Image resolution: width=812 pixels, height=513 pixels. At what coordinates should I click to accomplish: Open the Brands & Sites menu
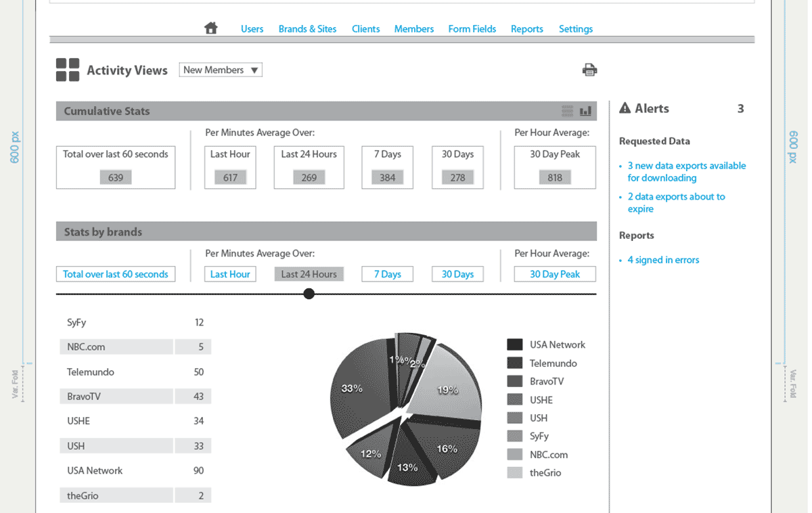click(x=307, y=29)
